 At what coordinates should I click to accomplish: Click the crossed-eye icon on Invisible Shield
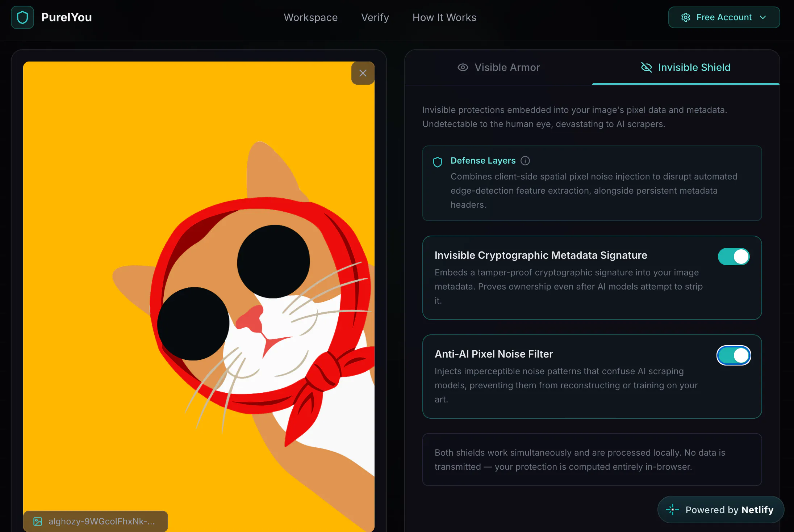647,67
